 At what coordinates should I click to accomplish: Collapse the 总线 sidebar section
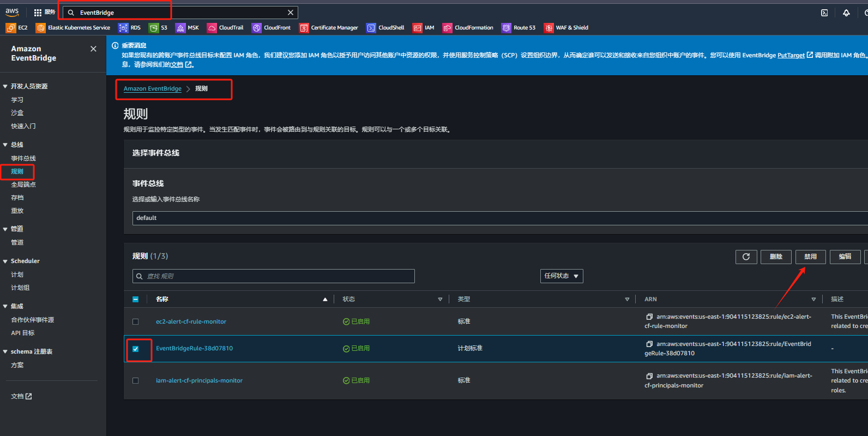tap(5, 145)
